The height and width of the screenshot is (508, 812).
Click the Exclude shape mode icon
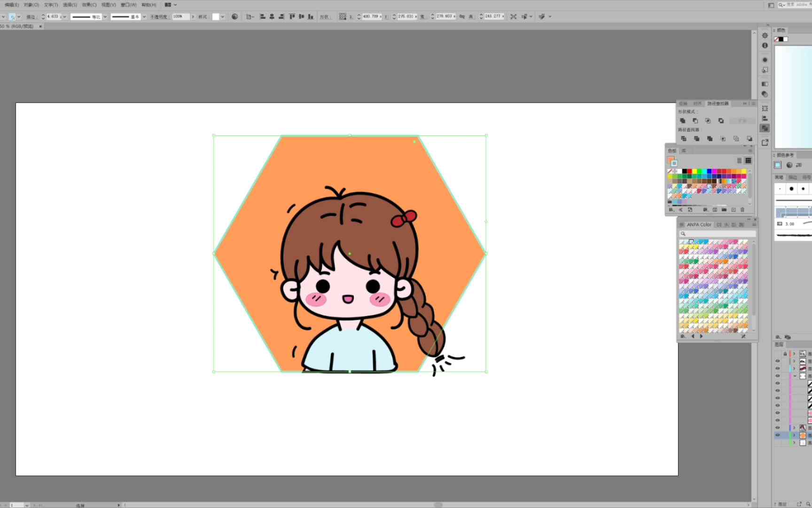721,121
